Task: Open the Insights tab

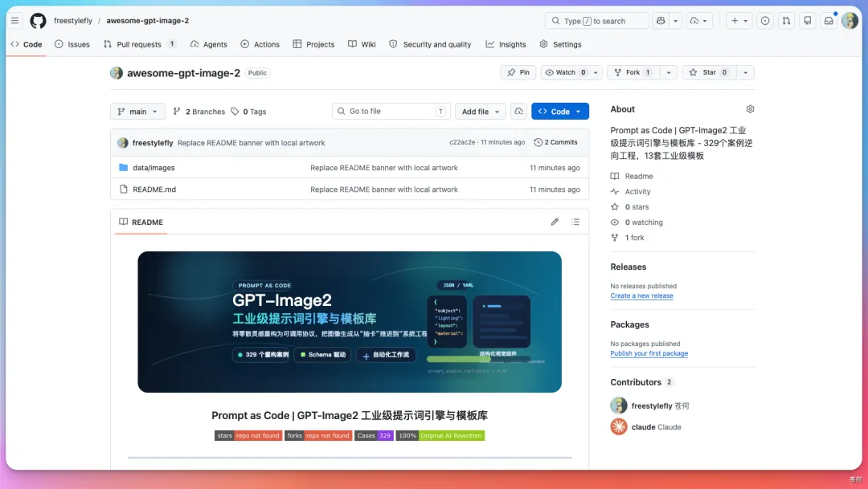Action: pos(506,44)
